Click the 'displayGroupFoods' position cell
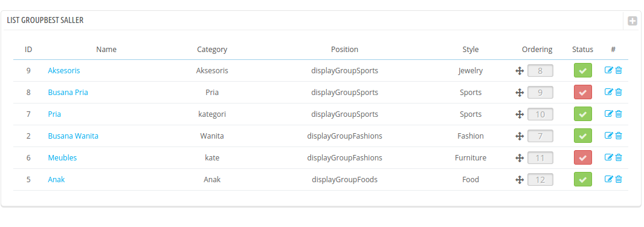This screenshot has width=644, height=227. pos(344,180)
